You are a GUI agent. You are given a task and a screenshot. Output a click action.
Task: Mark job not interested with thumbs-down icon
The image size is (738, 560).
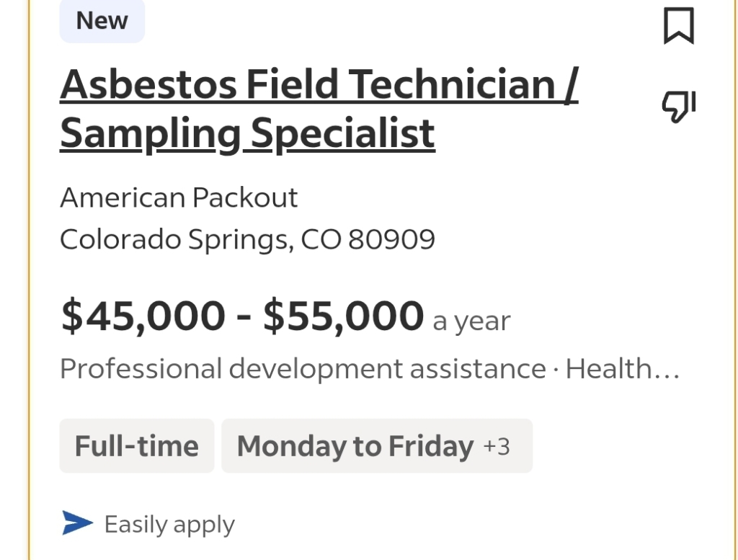coord(679,107)
